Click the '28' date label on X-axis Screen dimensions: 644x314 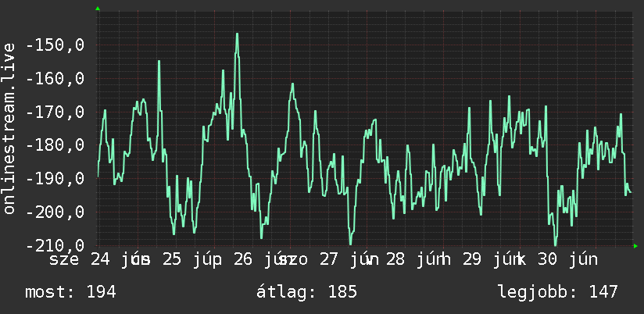click(395, 259)
